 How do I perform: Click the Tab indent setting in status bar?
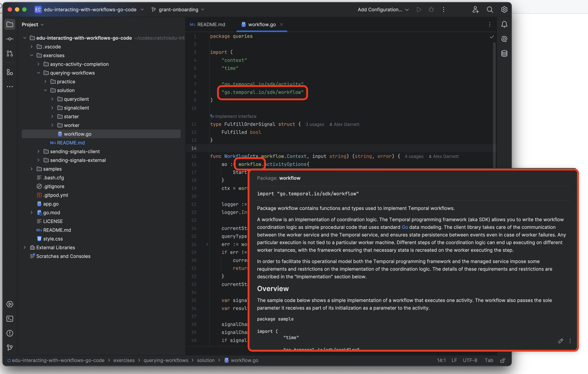[489, 361]
